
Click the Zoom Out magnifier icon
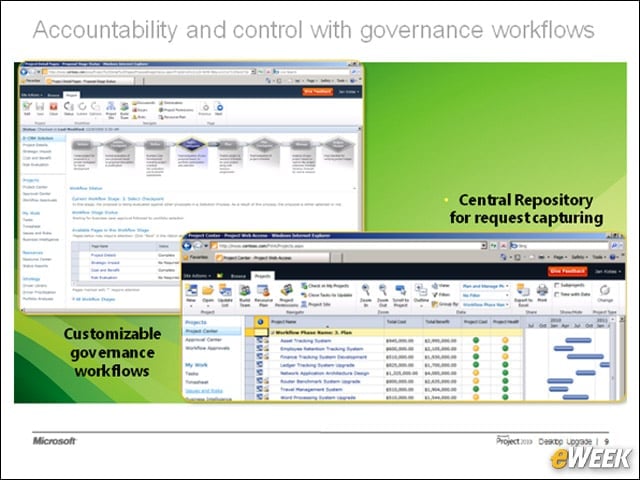point(382,290)
